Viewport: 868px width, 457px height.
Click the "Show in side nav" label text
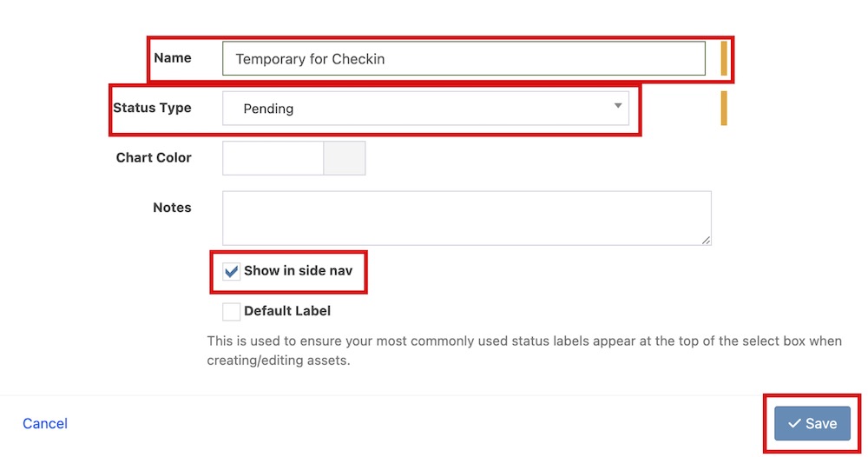298,271
